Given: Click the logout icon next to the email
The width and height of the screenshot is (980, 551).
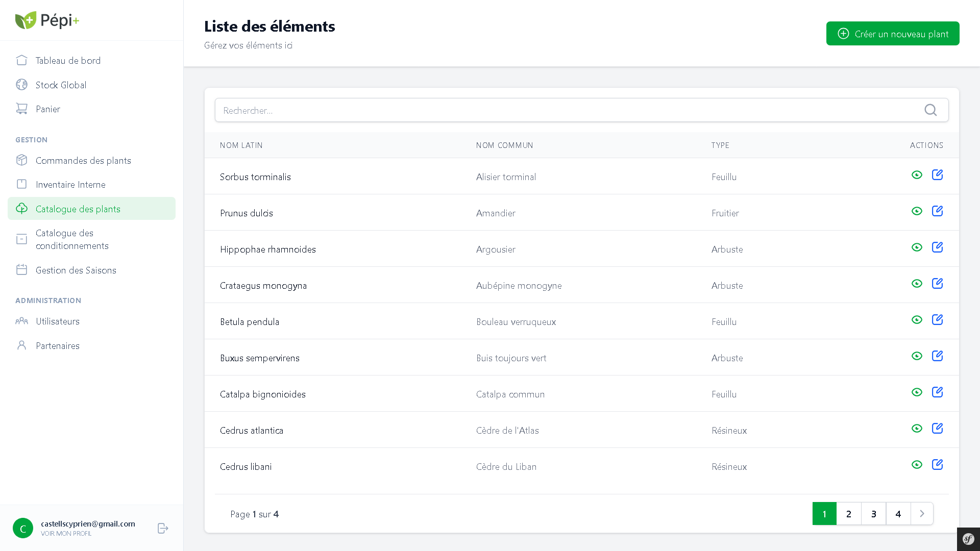Looking at the screenshot, I should pos(162,528).
